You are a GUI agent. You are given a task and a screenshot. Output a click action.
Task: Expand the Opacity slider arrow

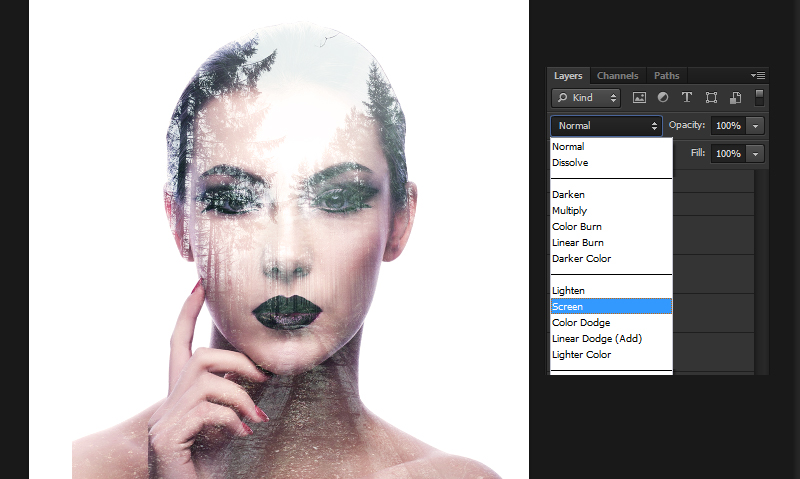click(x=755, y=126)
